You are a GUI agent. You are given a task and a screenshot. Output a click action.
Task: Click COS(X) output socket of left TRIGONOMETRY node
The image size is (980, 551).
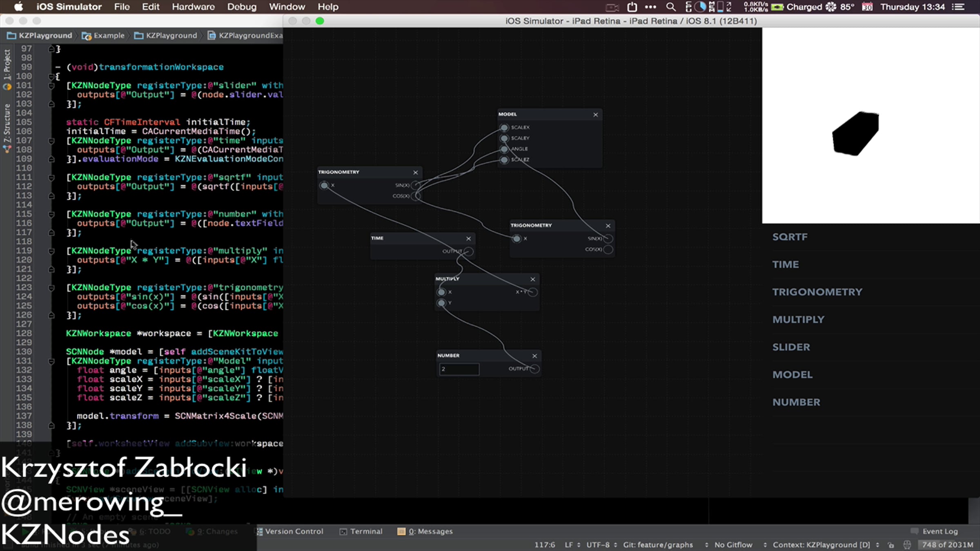tap(416, 196)
